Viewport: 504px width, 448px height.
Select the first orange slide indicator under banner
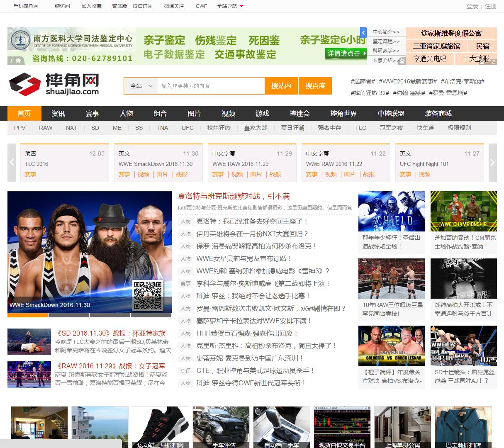(x=28, y=315)
